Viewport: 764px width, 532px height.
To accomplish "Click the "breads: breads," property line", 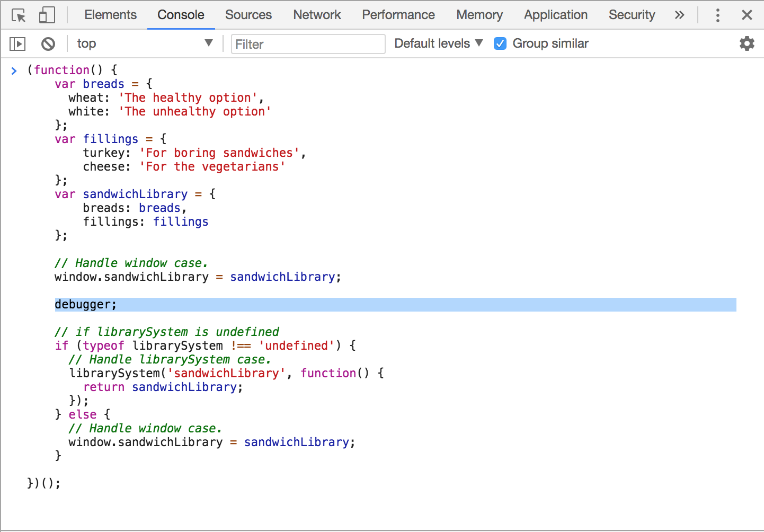I will click(135, 208).
